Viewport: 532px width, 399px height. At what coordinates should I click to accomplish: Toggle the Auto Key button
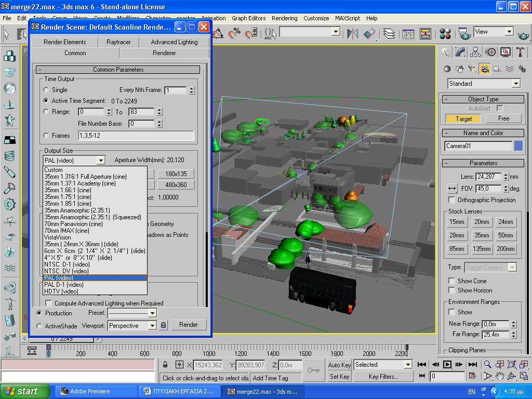tap(339, 365)
